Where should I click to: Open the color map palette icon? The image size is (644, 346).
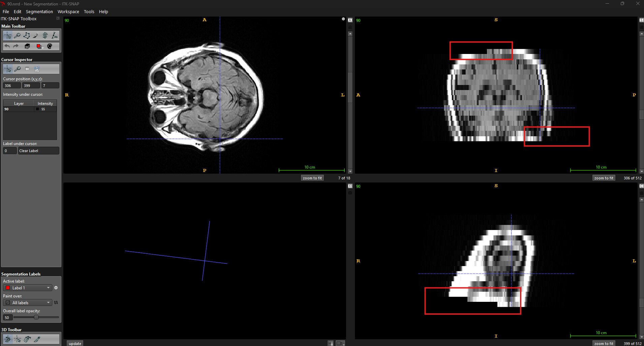click(x=50, y=46)
